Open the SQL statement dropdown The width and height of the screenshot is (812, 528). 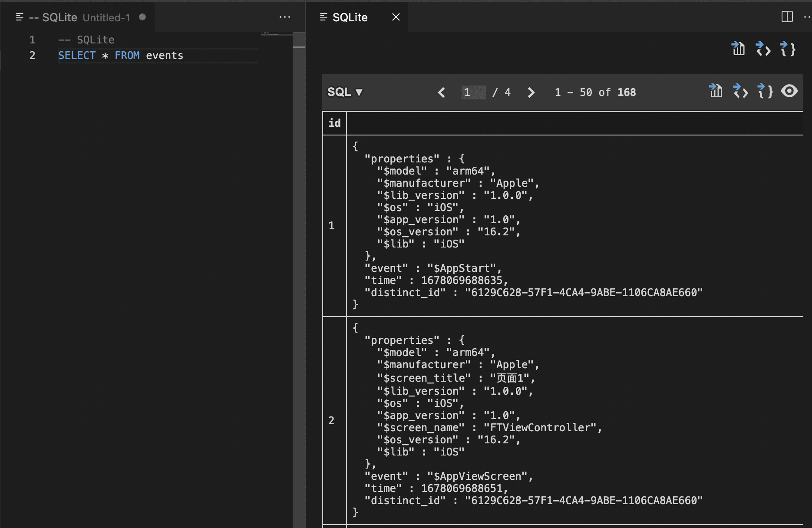click(x=345, y=92)
